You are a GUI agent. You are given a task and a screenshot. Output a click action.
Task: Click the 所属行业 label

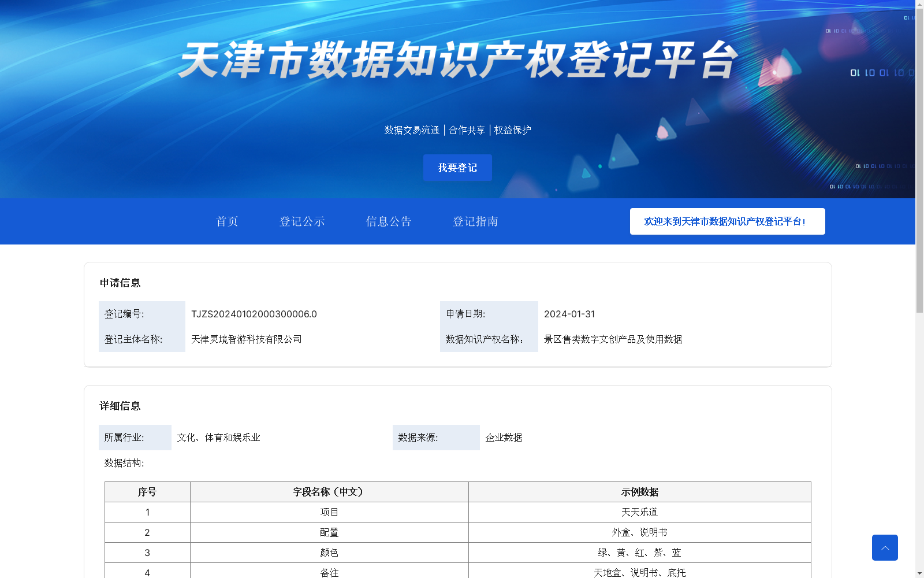click(x=124, y=438)
